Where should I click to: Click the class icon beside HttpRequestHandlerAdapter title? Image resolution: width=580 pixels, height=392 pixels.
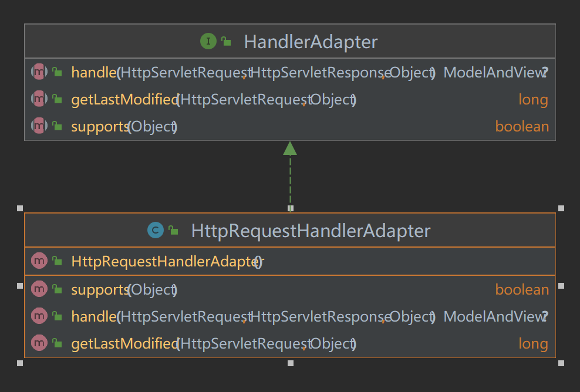point(155,231)
